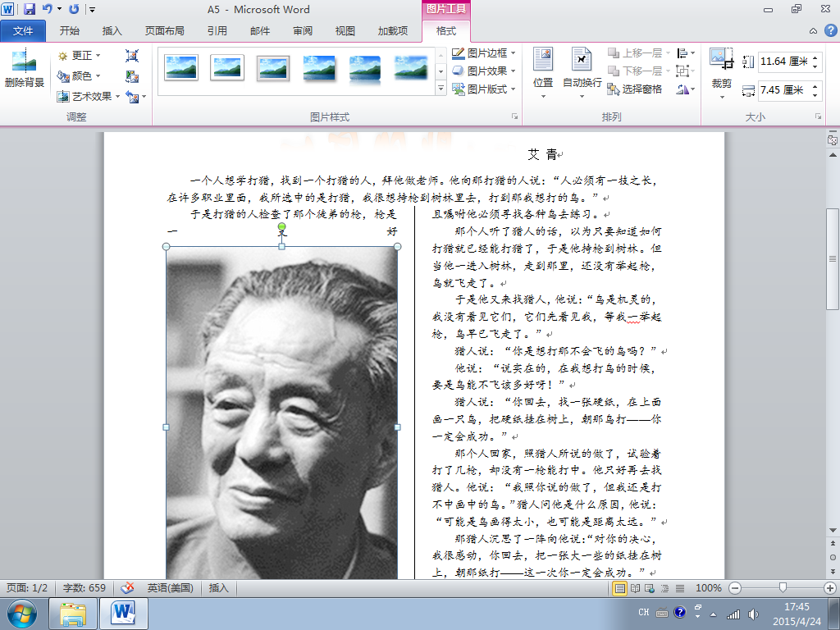This screenshot has width=840, height=630.
Task: Click 页面: 1/2 in the status bar
Action: click(x=27, y=587)
